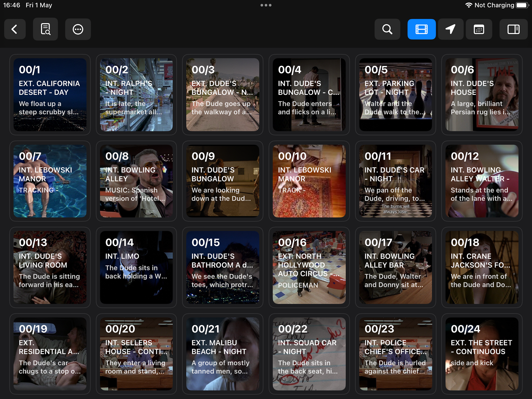Image resolution: width=532 pixels, height=399 pixels.
Task: Select scene 00/17 Bowling Alley Bar
Action: tap(395, 267)
